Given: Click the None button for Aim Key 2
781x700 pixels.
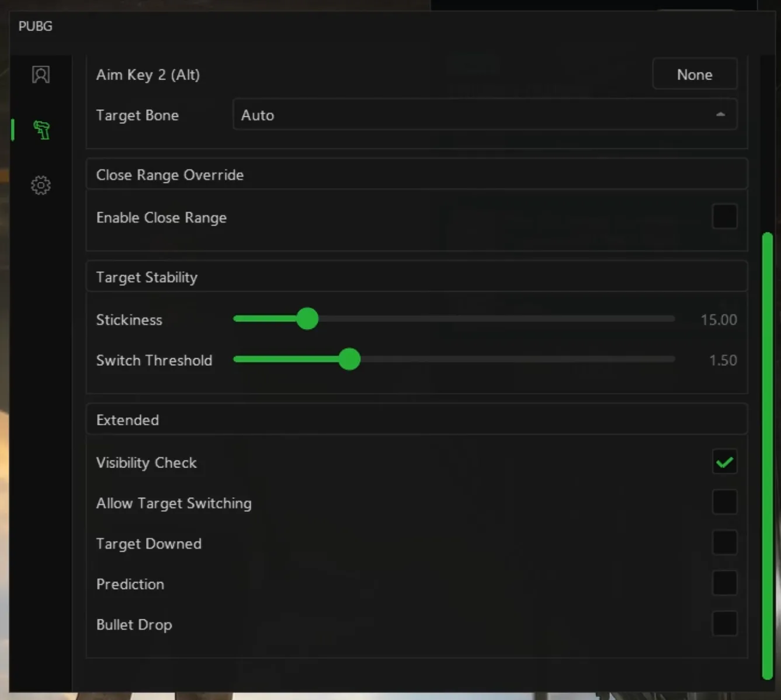Looking at the screenshot, I should click(695, 75).
